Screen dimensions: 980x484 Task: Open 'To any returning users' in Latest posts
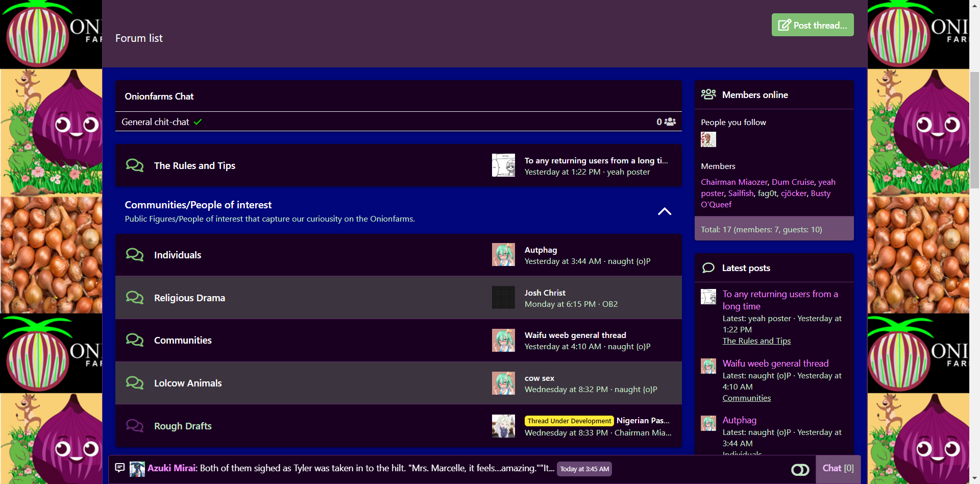tap(780, 300)
